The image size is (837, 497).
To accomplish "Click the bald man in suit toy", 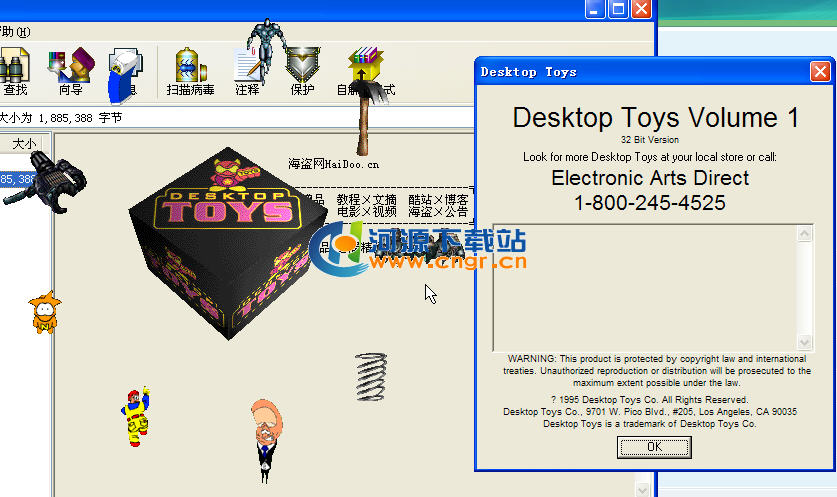I will pyautogui.click(x=266, y=440).
